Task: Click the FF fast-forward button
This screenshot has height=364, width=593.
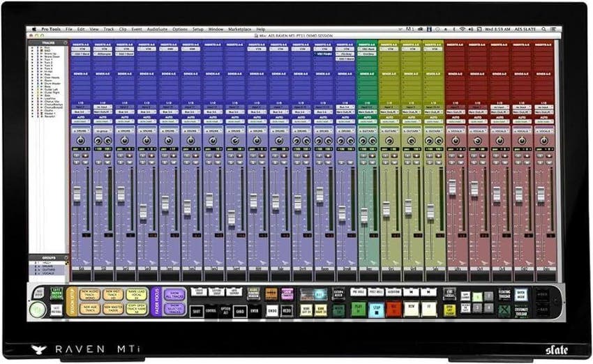Action: (x=428, y=309)
